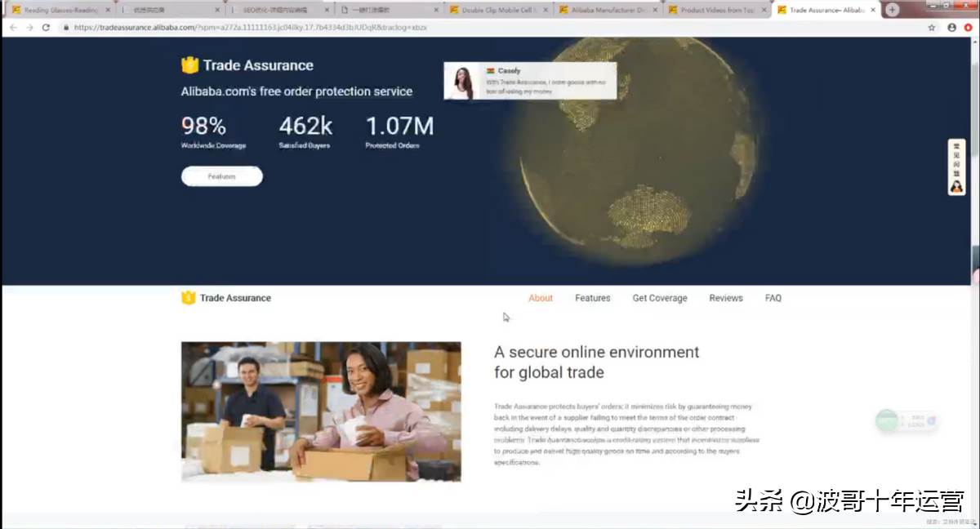The image size is (980, 529).
Task: Click the warehouse workers photo
Action: [321, 411]
